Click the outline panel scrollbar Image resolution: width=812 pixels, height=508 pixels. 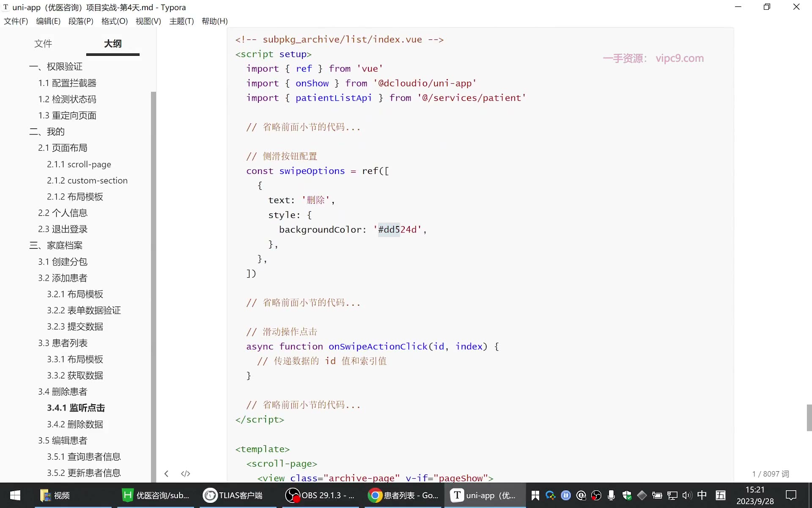coord(153,286)
